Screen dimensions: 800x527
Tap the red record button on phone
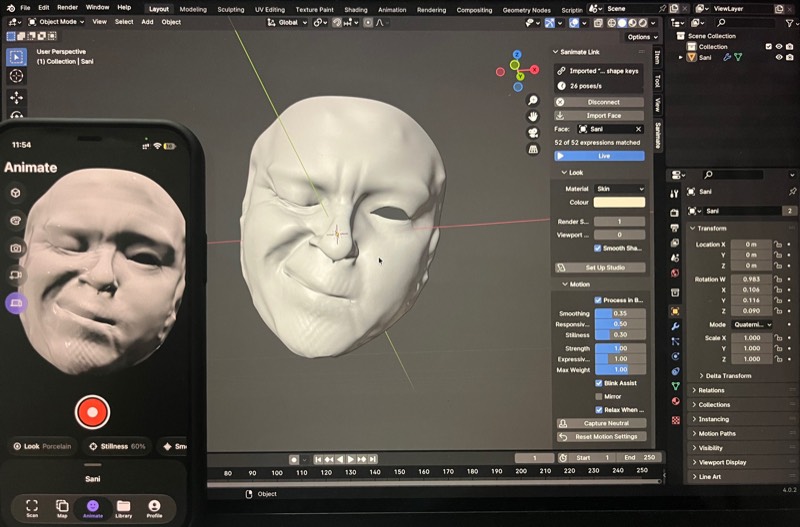[x=92, y=412]
